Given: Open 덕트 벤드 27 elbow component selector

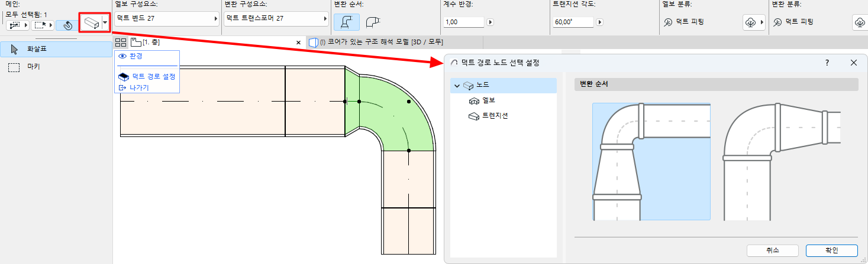Looking at the screenshot, I should tap(166, 19).
